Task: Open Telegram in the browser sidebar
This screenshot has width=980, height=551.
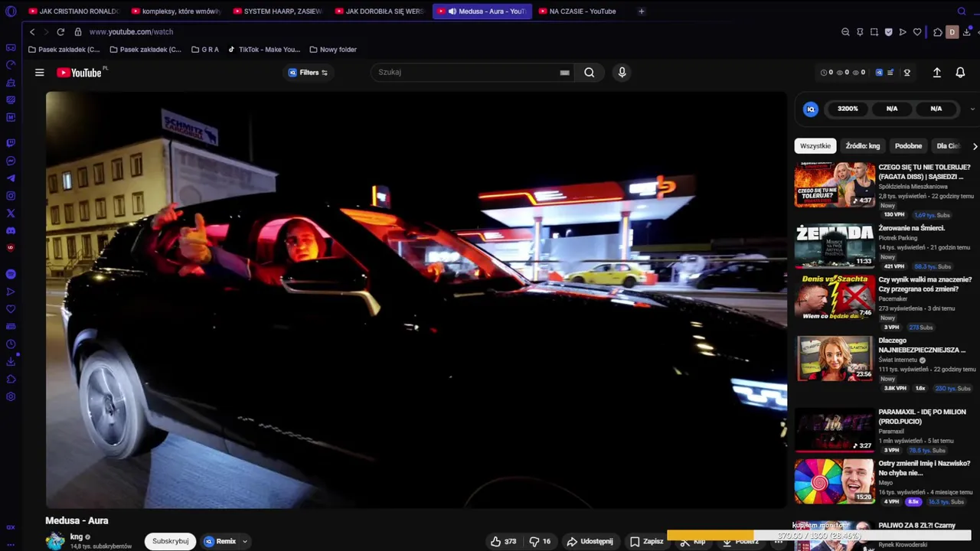Action: (11, 178)
